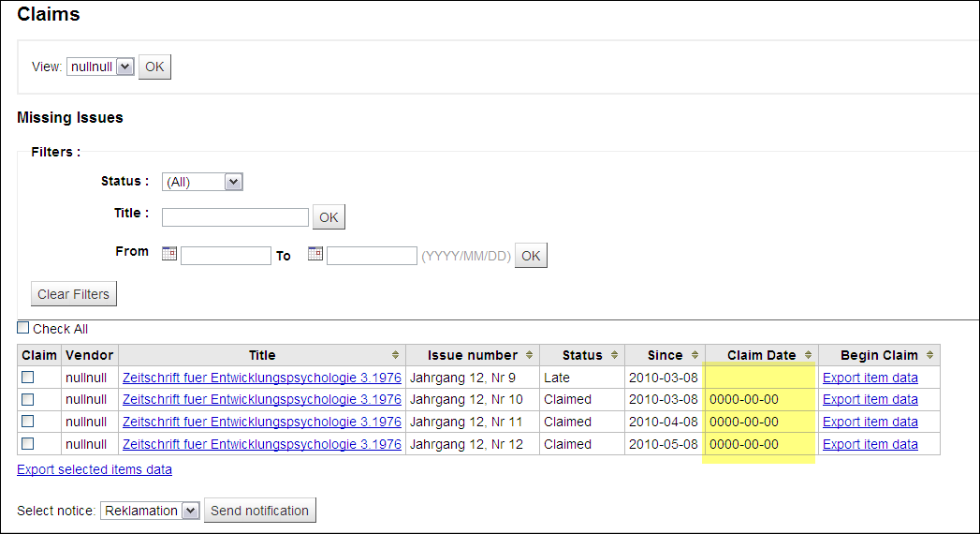Image resolution: width=980 pixels, height=534 pixels.
Task: Open the To date calendar picker
Action: [x=315, y=253]
